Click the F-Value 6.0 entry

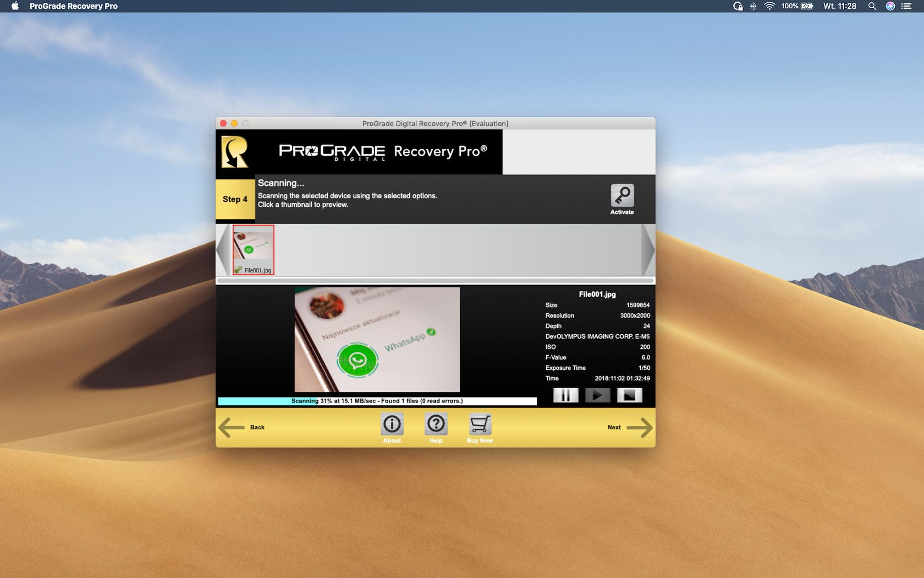646,357
